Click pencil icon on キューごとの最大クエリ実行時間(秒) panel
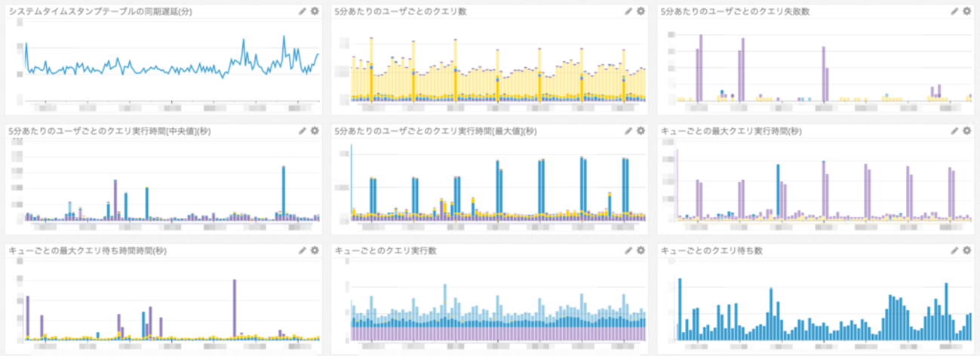This screenshot has height=356, width=980. (x=954, y=130)
